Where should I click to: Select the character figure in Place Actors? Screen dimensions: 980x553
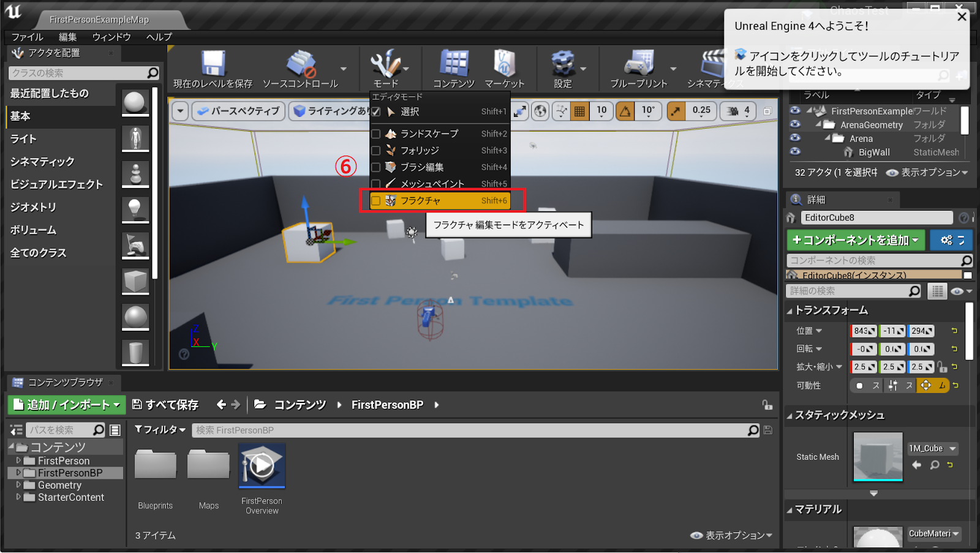coord(135,138)
